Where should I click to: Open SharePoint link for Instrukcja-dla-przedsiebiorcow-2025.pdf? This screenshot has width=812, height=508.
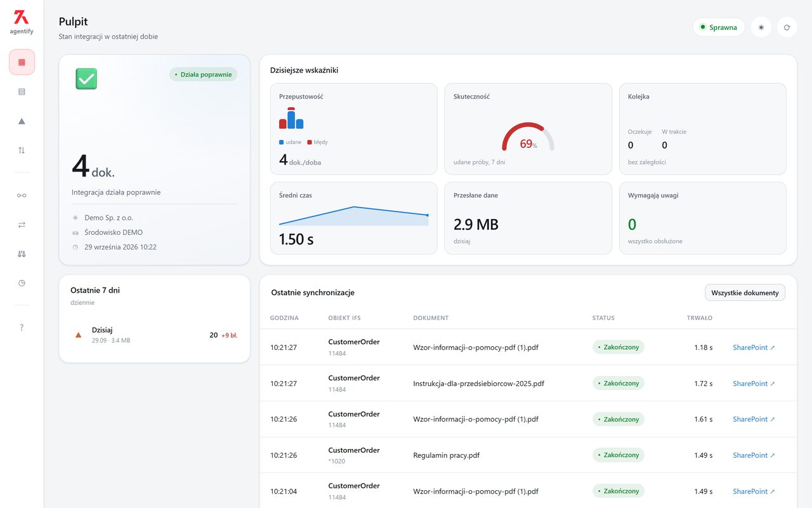754,384
